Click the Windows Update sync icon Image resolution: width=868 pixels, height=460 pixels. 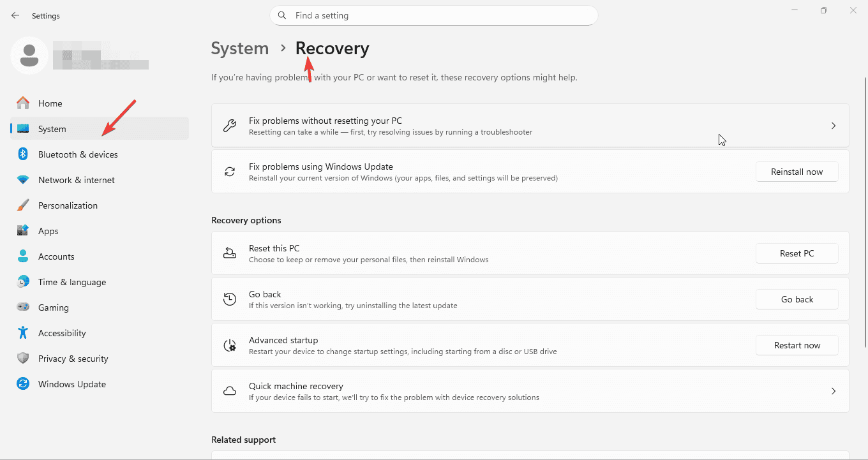pyautogui.click(x=23, y=384)
